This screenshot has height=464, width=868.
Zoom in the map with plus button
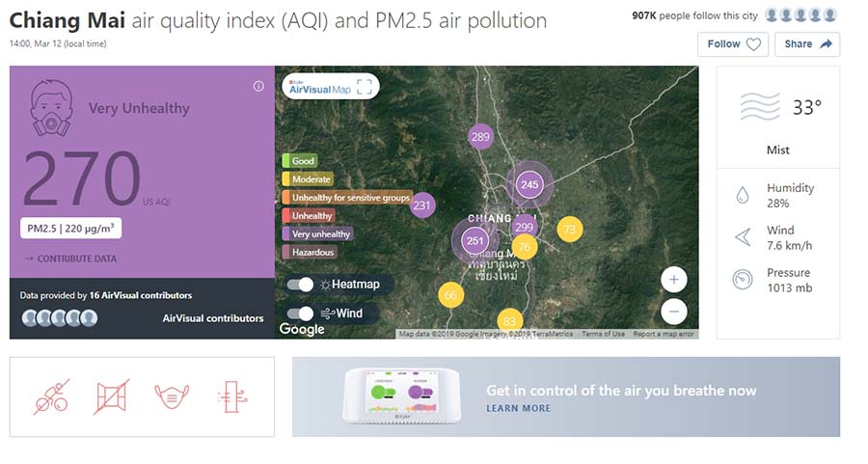pos(674,280)
